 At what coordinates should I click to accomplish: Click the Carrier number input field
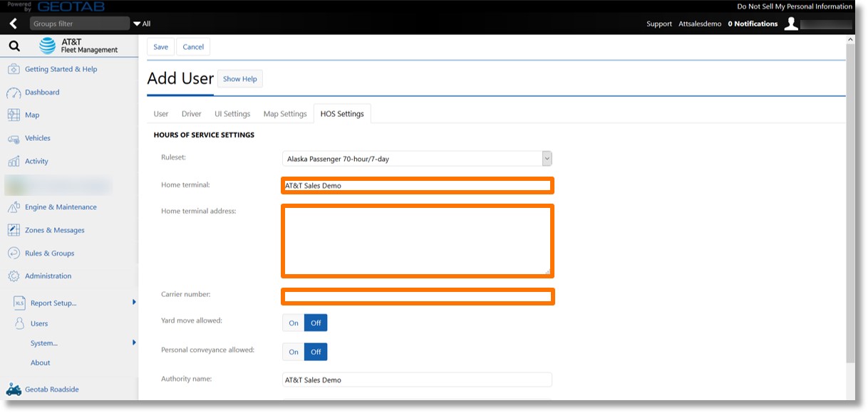[x=418, y=296]
